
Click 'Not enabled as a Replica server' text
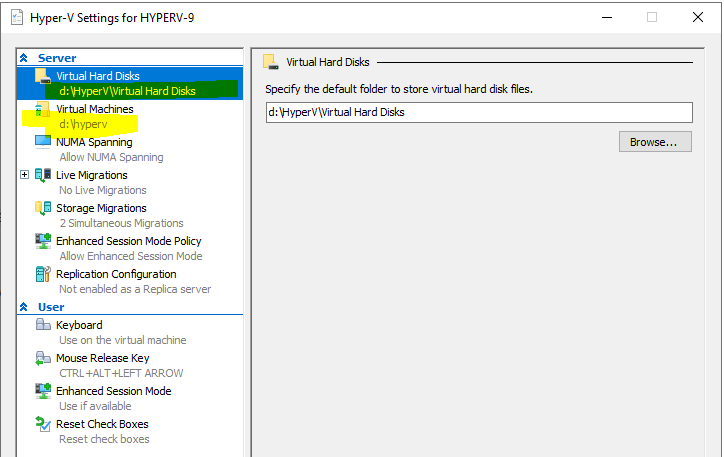[135, 289]
